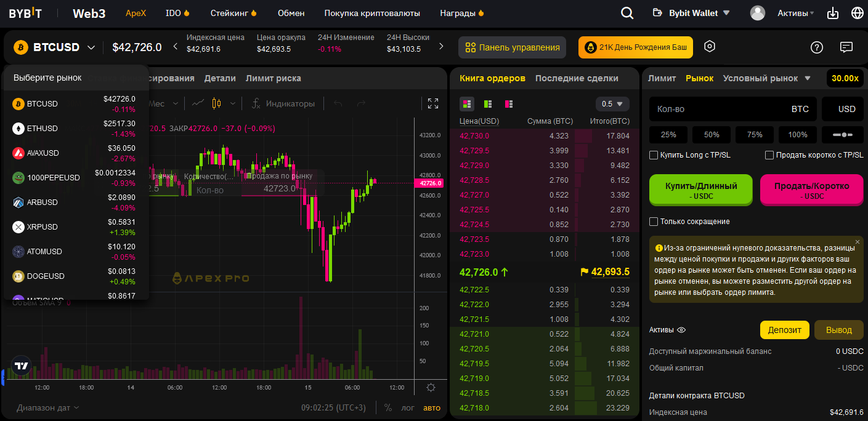868x421 pixels.
Task: Check Продать коротко с TP/SL
Action: (x=769, y=155)
